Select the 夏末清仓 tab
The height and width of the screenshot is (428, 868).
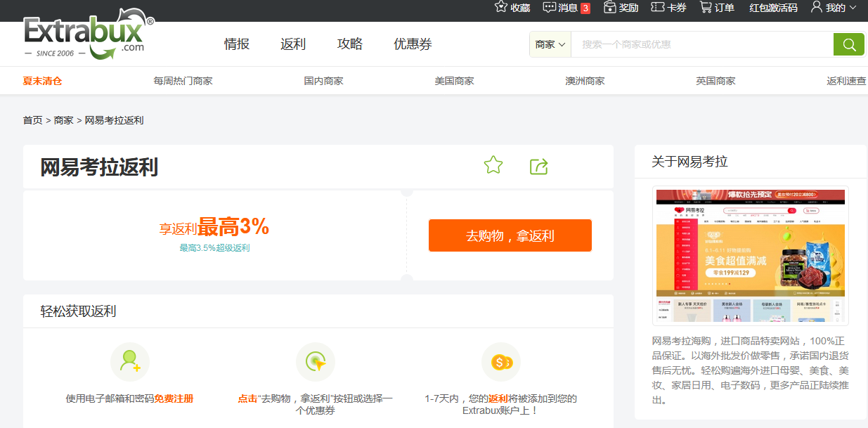point(42,81)
